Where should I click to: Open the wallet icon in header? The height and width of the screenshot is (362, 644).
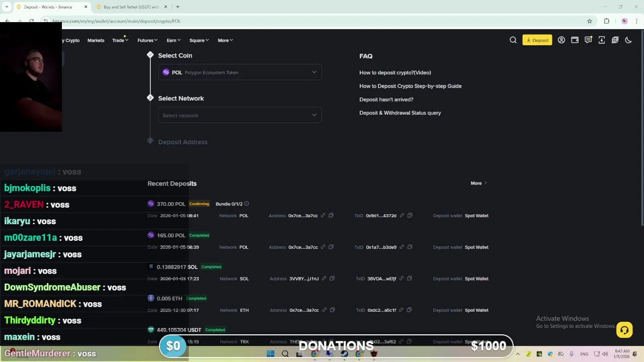coord(575,40)
